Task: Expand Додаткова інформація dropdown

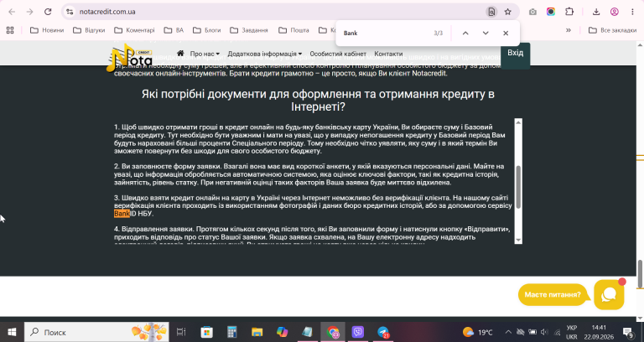Action: pyautogui.click(x=264, y=54)
